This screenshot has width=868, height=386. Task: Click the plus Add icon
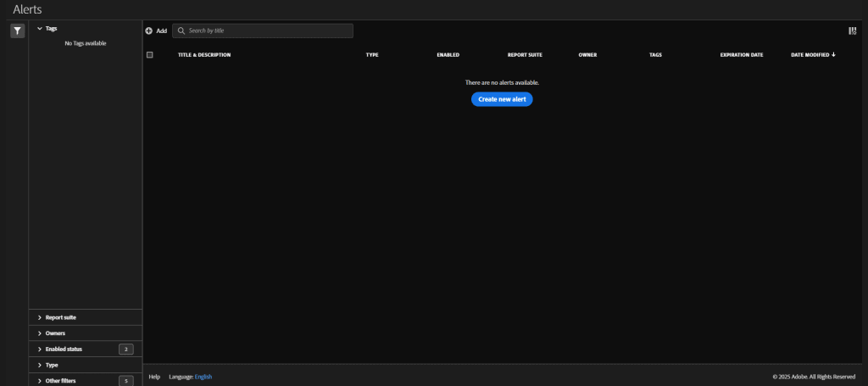149,31
